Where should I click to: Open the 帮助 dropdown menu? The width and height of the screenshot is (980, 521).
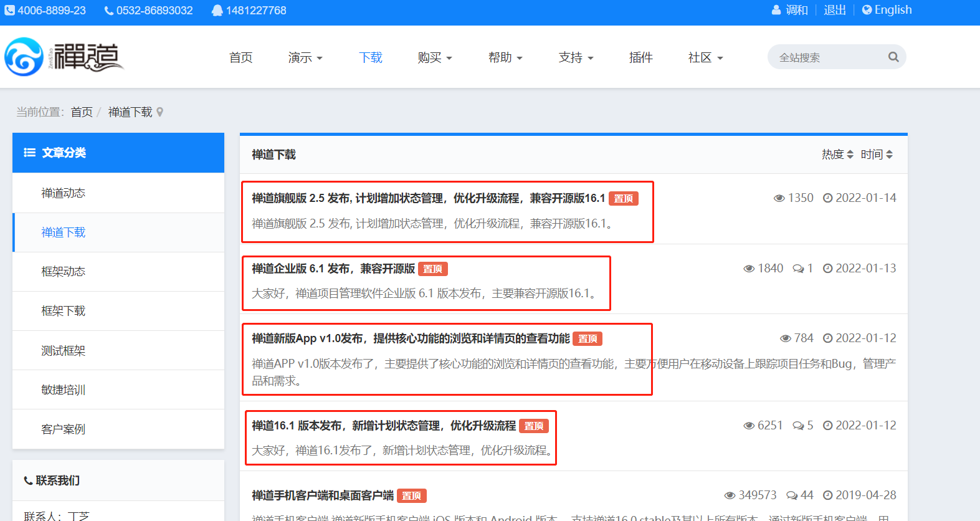click(x=505, y=58)
